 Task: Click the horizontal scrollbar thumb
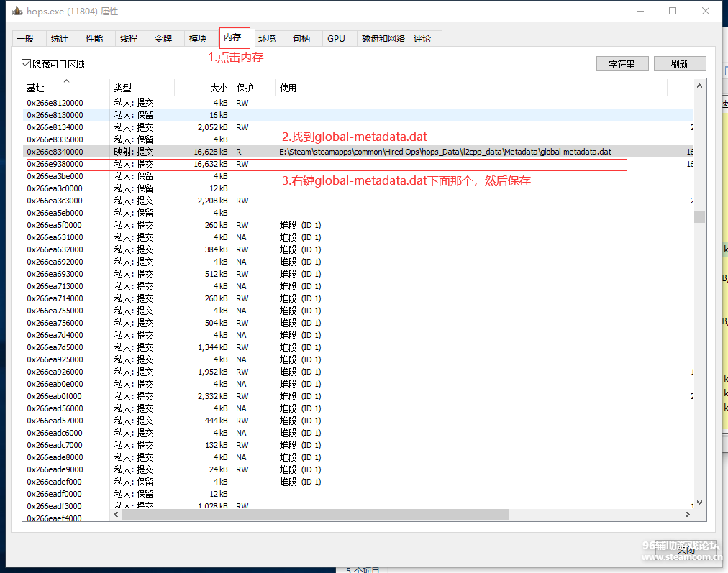point(315,515)
